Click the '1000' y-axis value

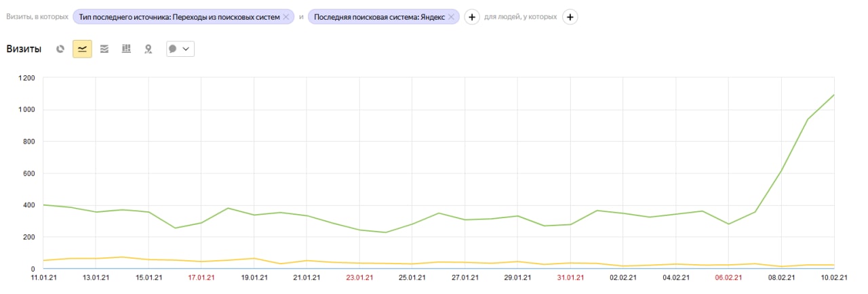point(27,110)
